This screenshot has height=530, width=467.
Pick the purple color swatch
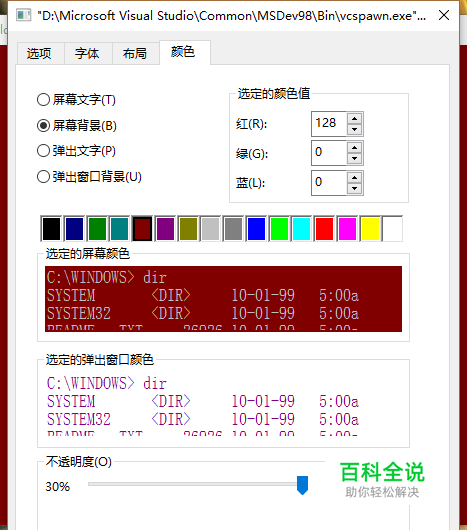pos(165,229)
